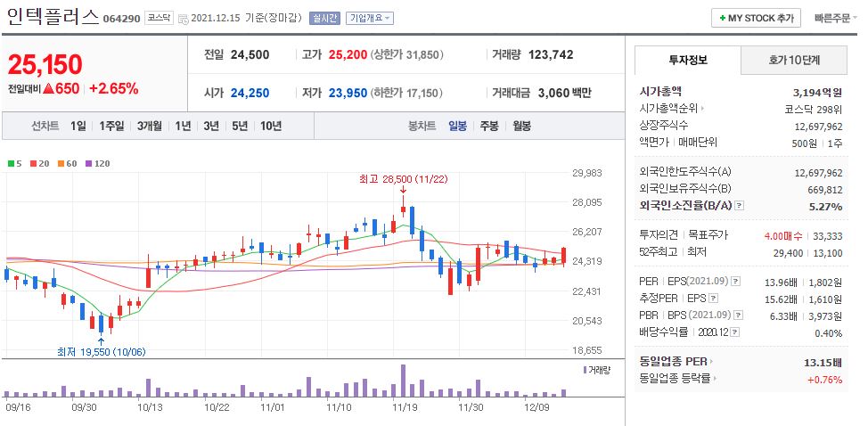
Task: Click the current price 25,150
Action: tap(45, 65)
